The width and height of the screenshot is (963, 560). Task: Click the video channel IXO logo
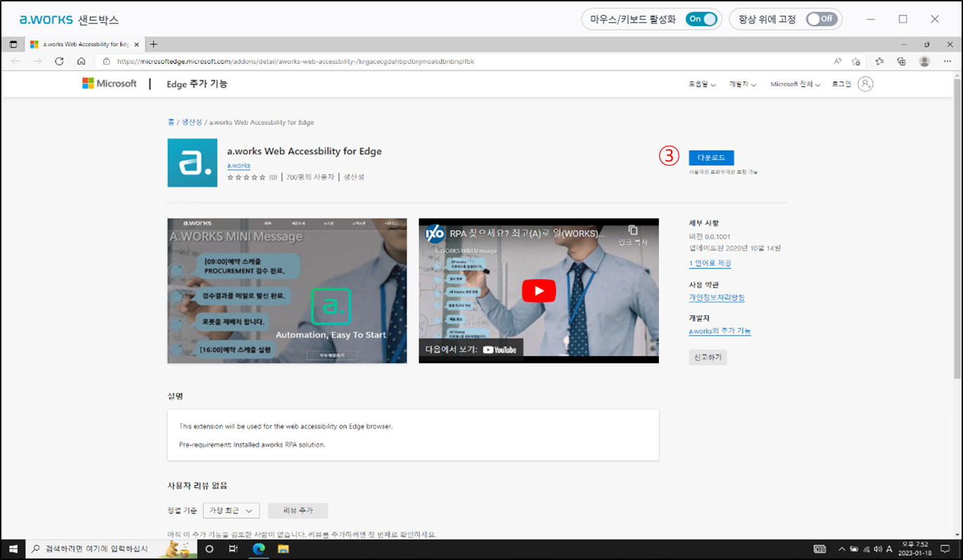pyautogui.click(x=436, y=233)
